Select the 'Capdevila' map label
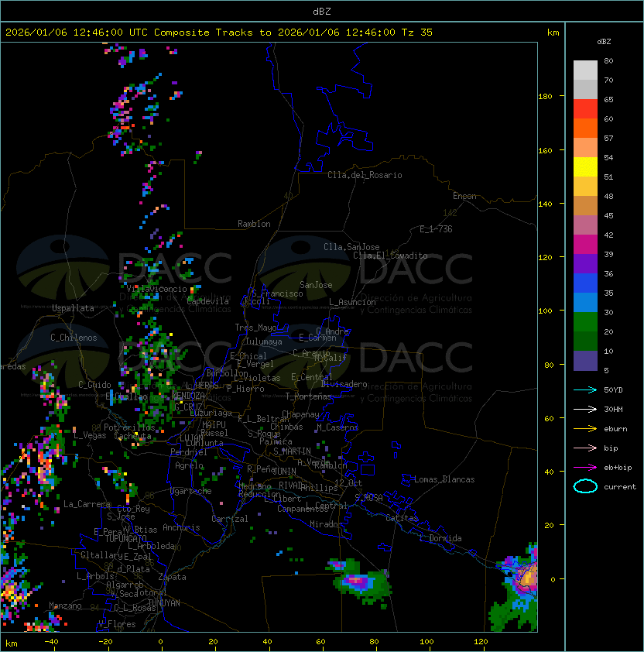The width and height of the screenshot is (644, 652). pos(207,301)
